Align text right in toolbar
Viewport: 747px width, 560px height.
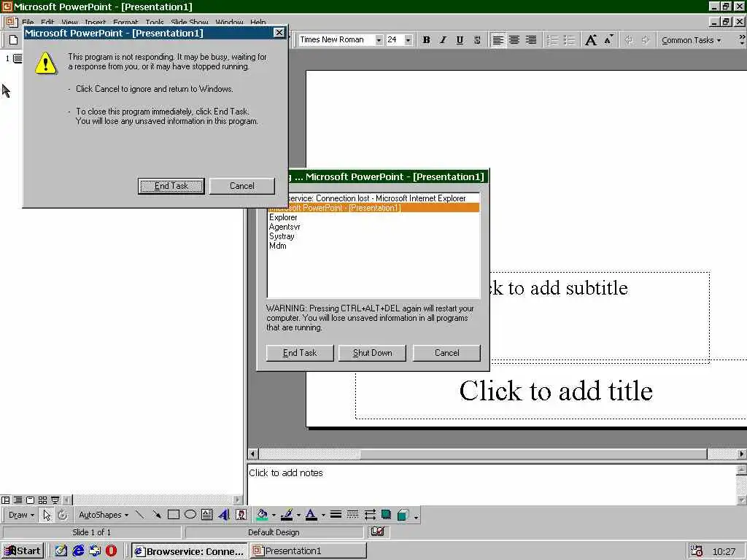pos(531,40)
